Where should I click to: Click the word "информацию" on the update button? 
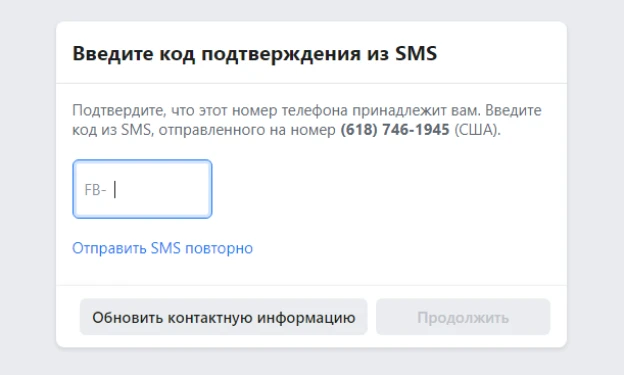click(x=306, y=318)
